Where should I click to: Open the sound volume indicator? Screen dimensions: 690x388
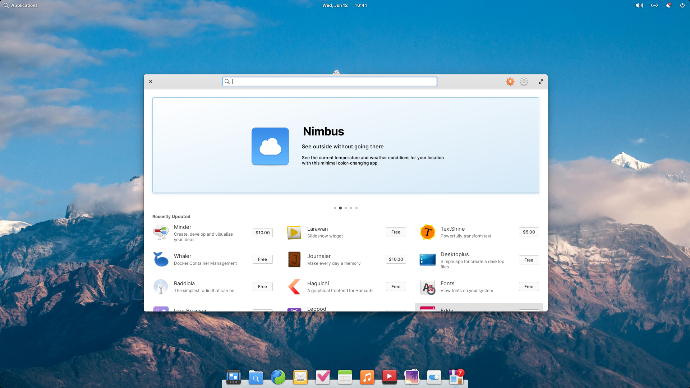(639, 5)
